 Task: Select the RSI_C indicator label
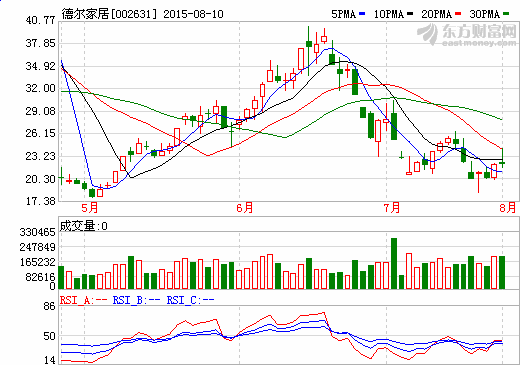pyautogui.click(x=190, y=300)
